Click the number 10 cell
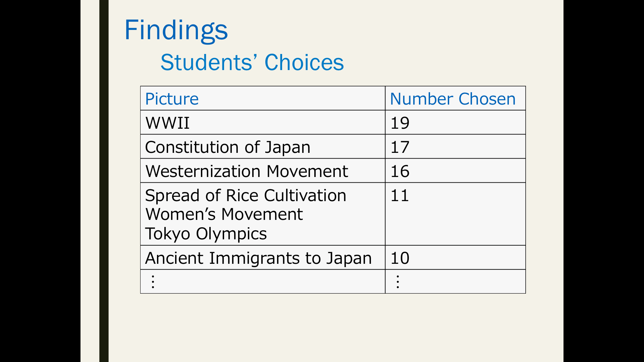This screenshot has width=644, height=362. [455, 258]
